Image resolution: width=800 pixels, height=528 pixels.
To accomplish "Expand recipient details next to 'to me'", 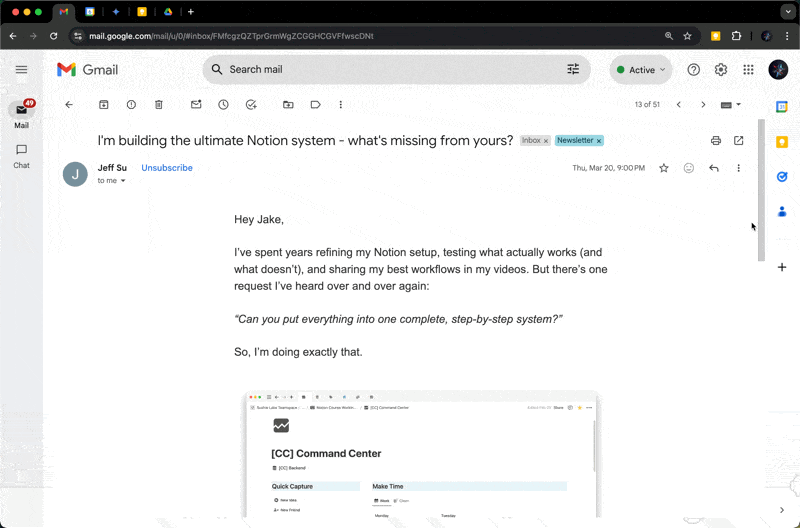I will pos(123,181).
